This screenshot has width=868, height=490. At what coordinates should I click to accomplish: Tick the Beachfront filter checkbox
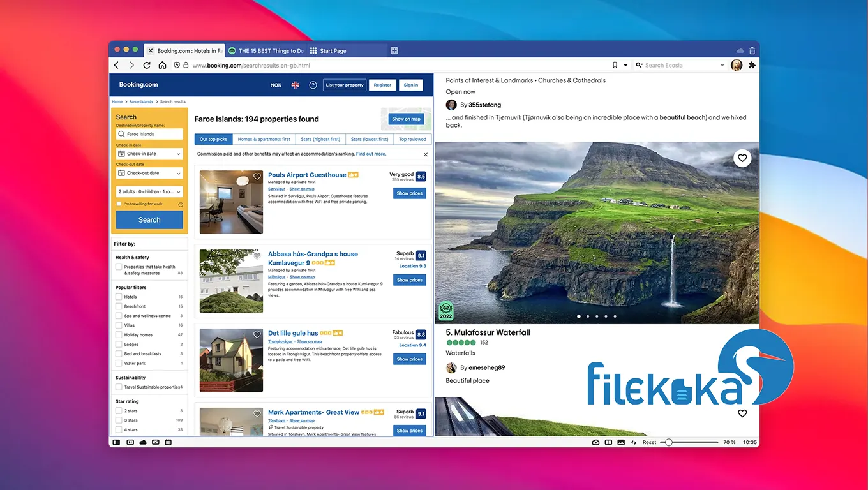pos(119,306)
